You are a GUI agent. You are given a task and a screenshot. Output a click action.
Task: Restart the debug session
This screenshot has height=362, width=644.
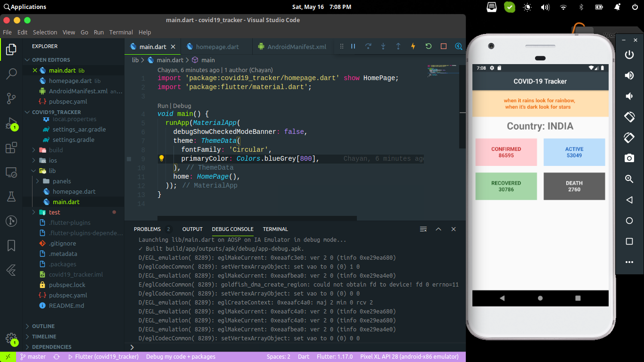coord(429,46)
